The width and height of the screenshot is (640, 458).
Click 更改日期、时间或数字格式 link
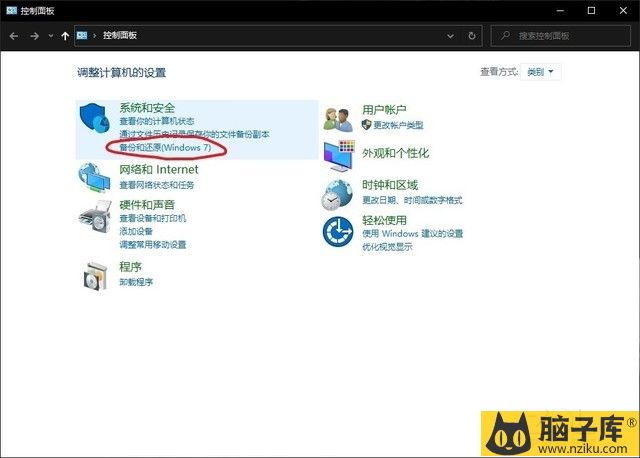click(412, 200)
